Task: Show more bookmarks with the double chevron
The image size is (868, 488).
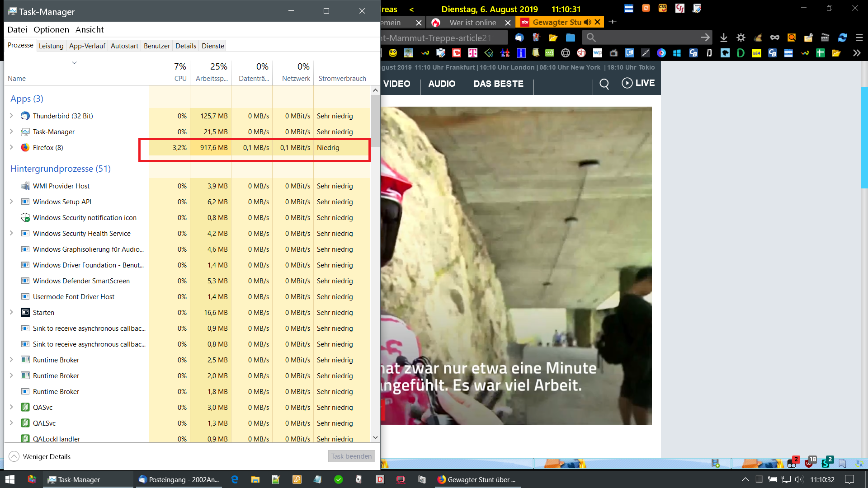Action: 856,53
